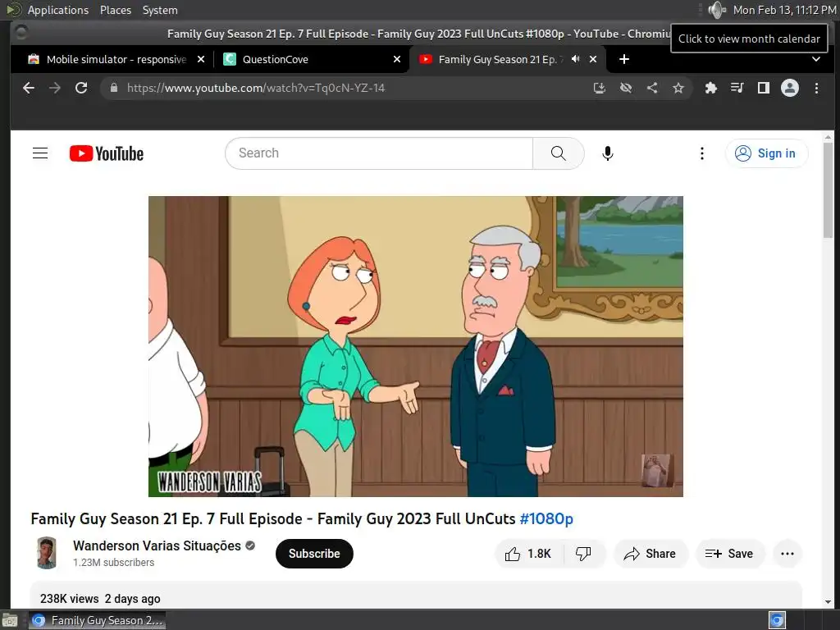
Task: Dislike the video with thumbs down
Action: [x=583, y=554]
